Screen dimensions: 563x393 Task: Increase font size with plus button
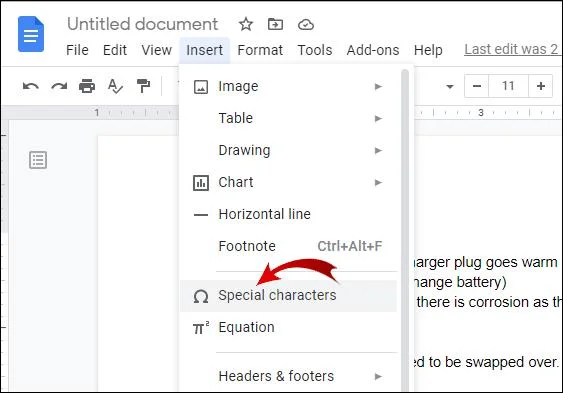tap(541, 86)
